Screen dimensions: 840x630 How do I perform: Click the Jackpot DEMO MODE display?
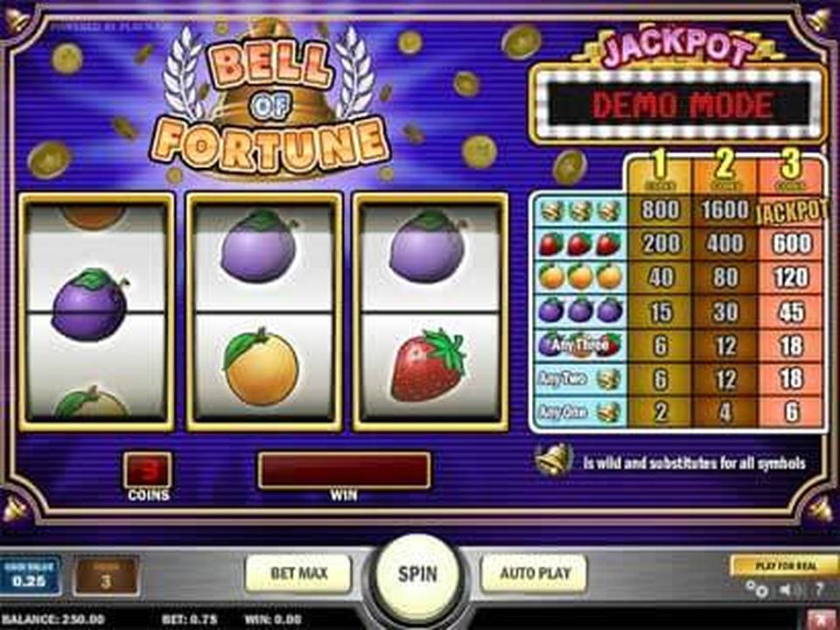(677, 104)
